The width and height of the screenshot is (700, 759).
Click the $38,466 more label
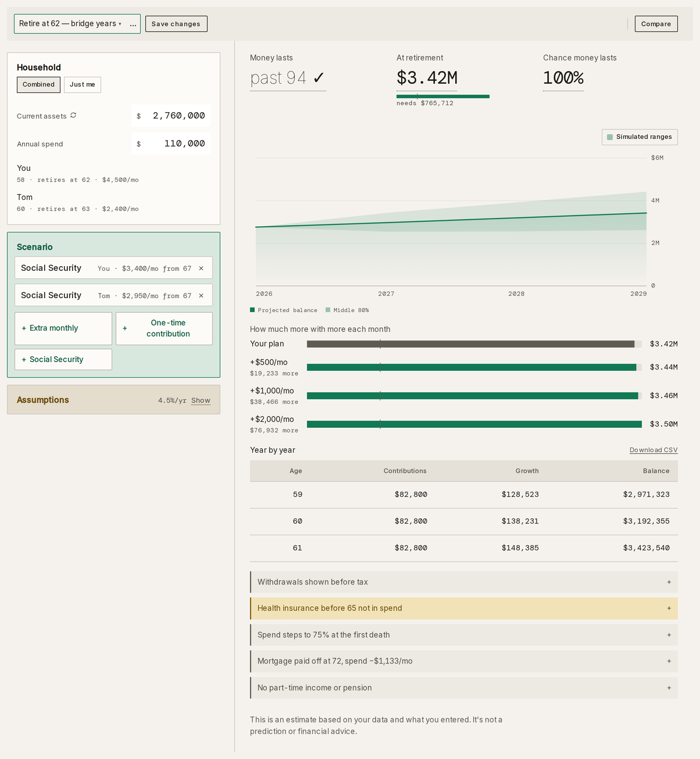coord(274,402)
